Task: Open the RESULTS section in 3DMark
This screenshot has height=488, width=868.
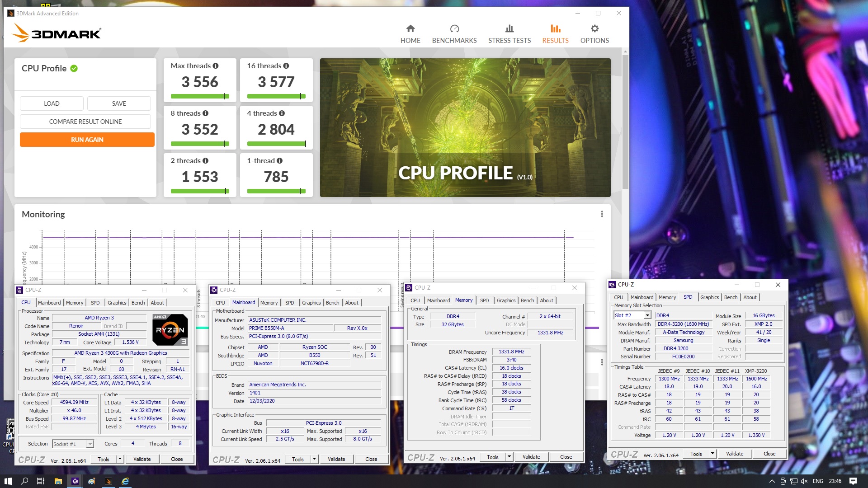Action: (x=555, y=34)
